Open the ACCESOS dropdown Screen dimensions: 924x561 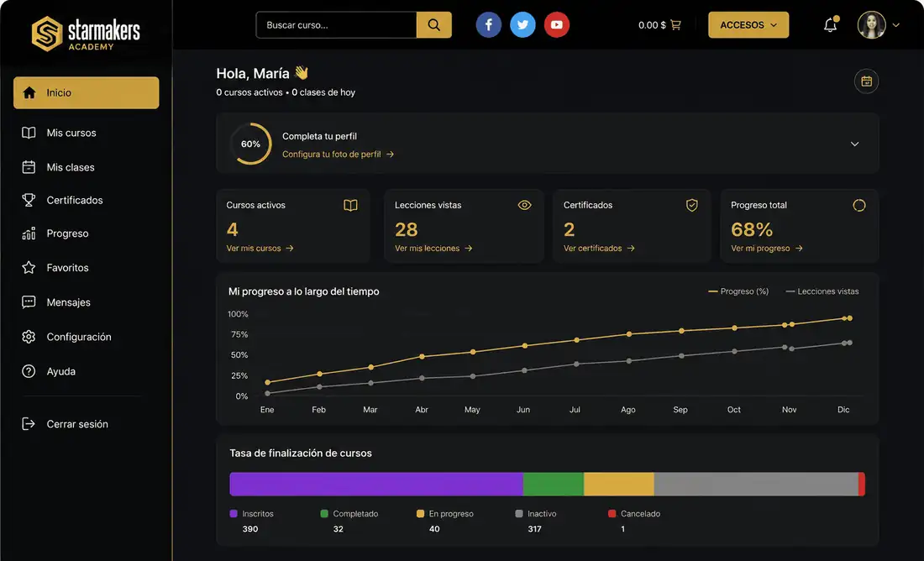(x=748, y=24)
